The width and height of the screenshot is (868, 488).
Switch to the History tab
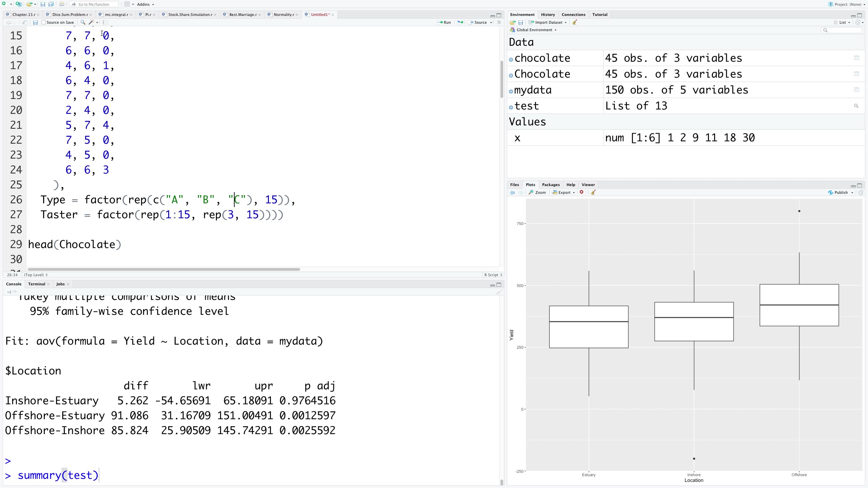tap(548, 15)
